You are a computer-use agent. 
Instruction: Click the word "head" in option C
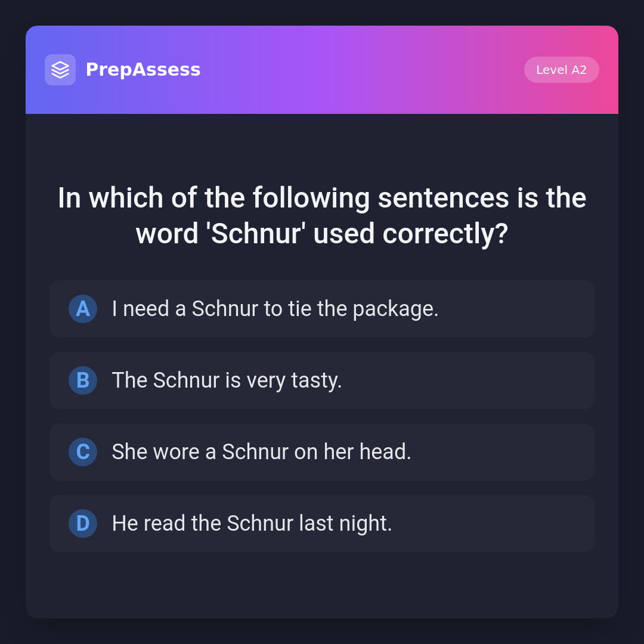pyautogui.click(x=385, y=452)
